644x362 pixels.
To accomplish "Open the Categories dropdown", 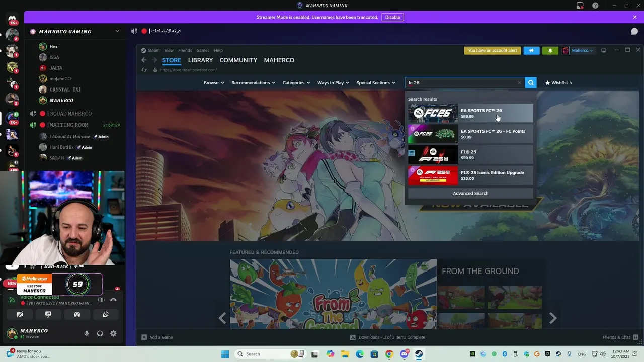I will tap(296, 83).
